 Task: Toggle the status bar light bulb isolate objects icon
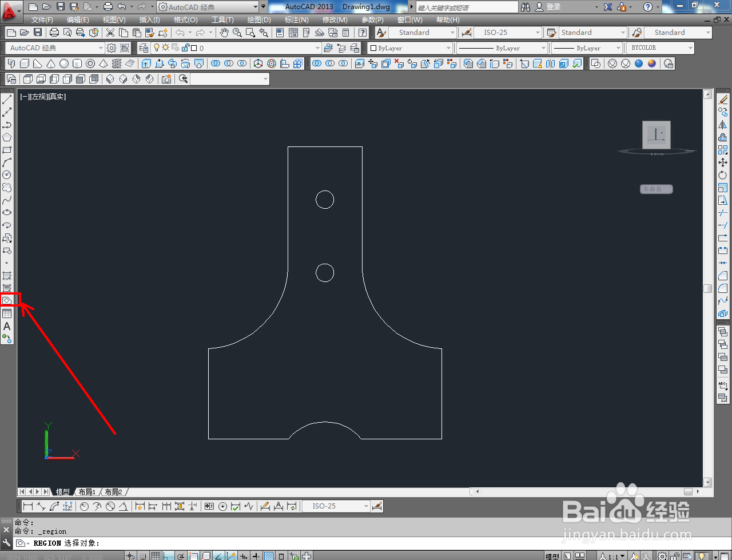[x=702, y=556]
